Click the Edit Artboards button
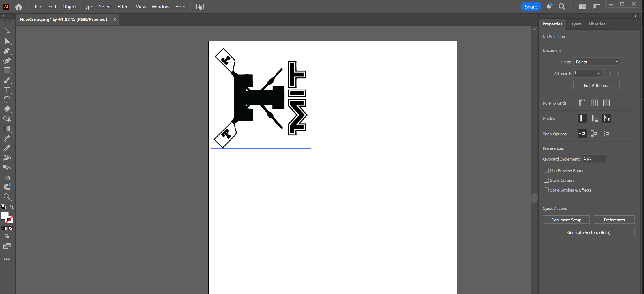The image size is (644, 294). pos(596,85)
